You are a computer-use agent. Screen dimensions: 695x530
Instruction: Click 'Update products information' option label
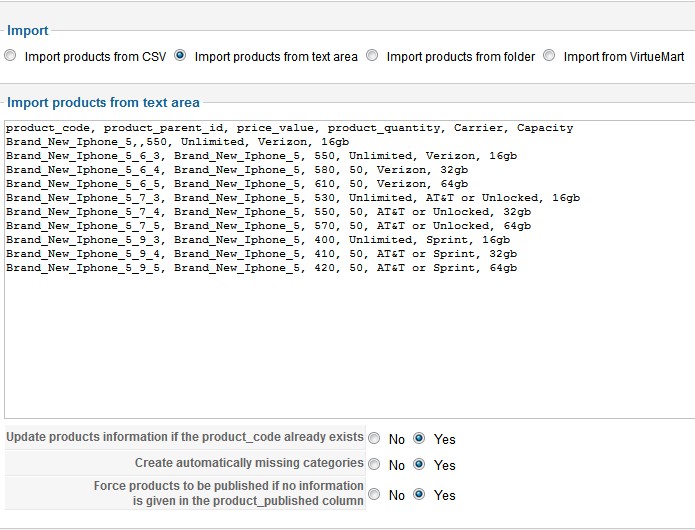tap(185, 437)
